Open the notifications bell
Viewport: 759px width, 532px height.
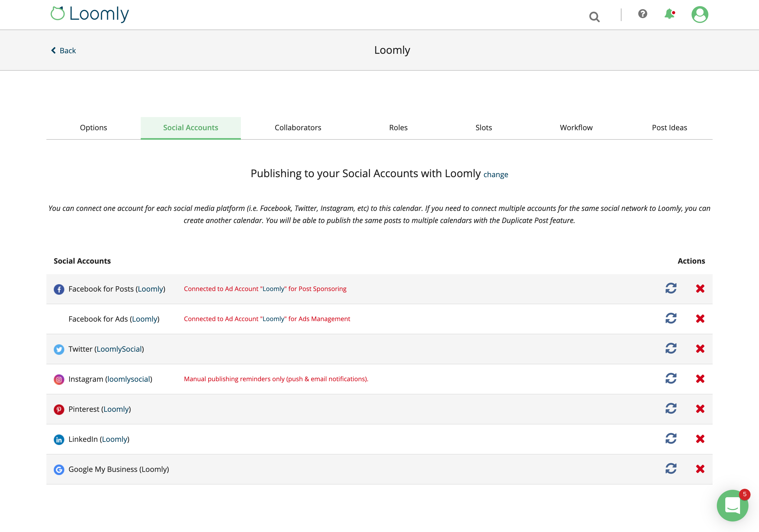point(669,14)
